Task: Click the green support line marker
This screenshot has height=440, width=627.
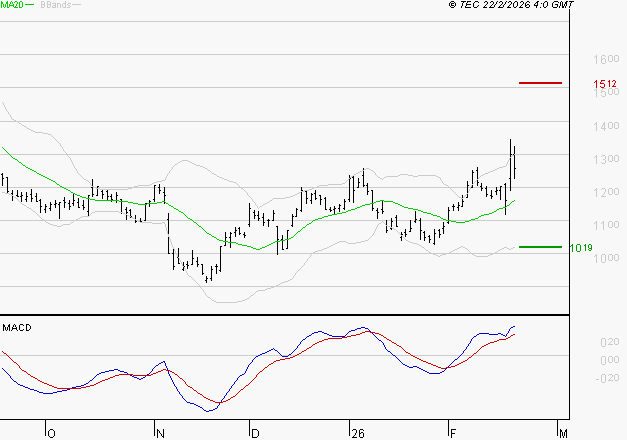Action: click(540, 247)
